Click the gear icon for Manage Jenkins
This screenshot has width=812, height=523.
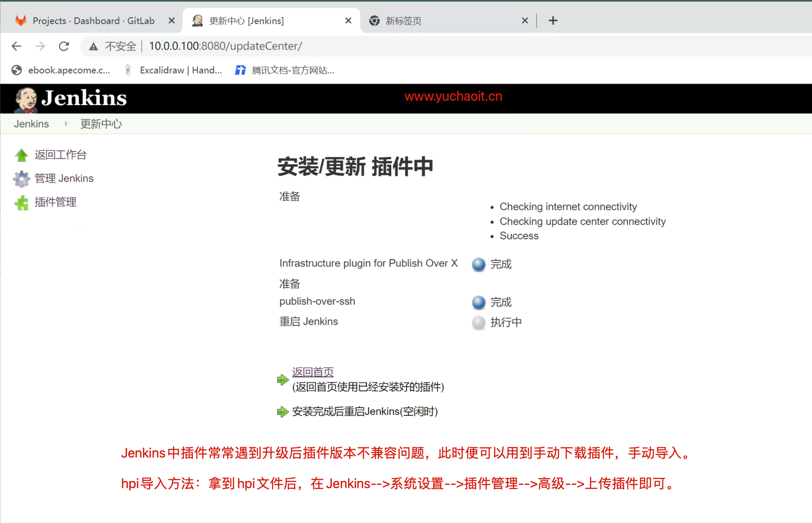21,179
